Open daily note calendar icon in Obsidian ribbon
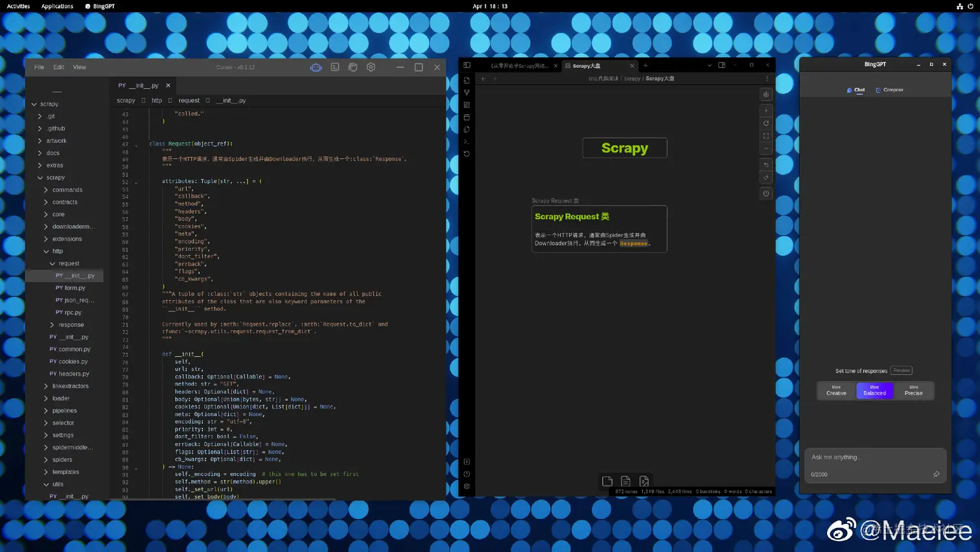The height and width of the screenshot is (552, 980). [x=467, y=117]
